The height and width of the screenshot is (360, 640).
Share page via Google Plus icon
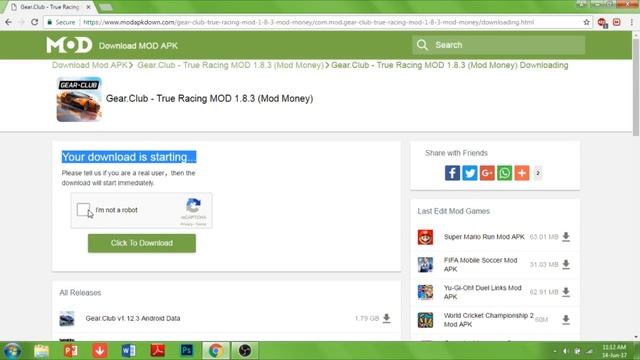click(487, 173)
